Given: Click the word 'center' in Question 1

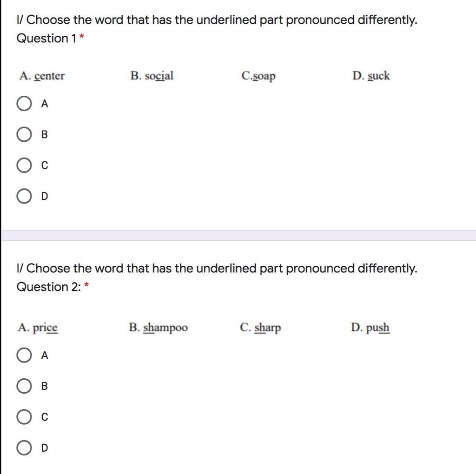Looking at the screenshot, I should [49, 76].
